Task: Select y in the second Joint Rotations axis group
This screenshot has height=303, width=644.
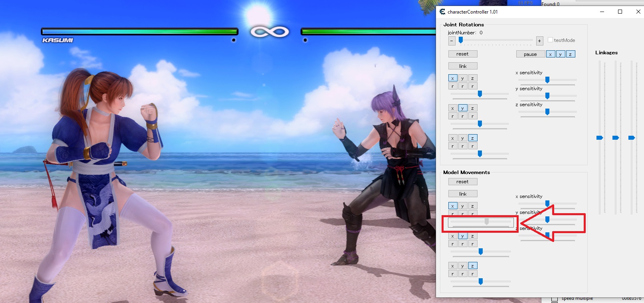Action: click(x=463, y=108)
